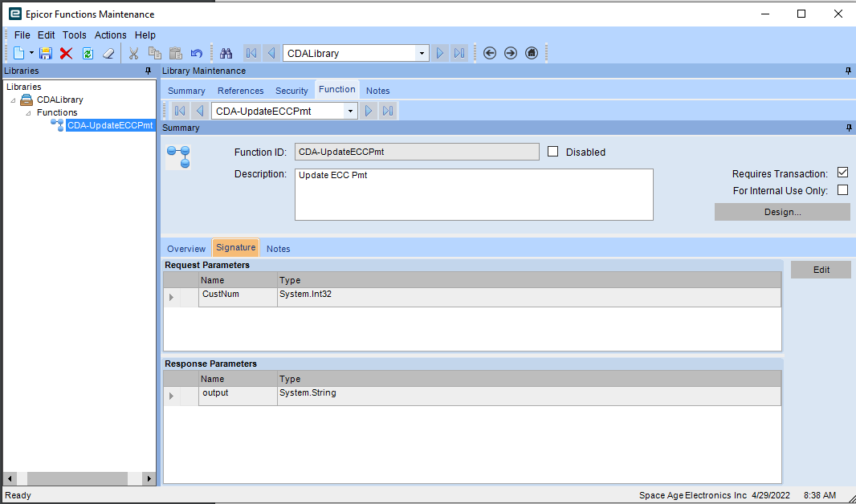The image size is (856, 504).
Task: Select CDA-UpdateECCPmt in the Libraries tree
Action: click(110, 125)
